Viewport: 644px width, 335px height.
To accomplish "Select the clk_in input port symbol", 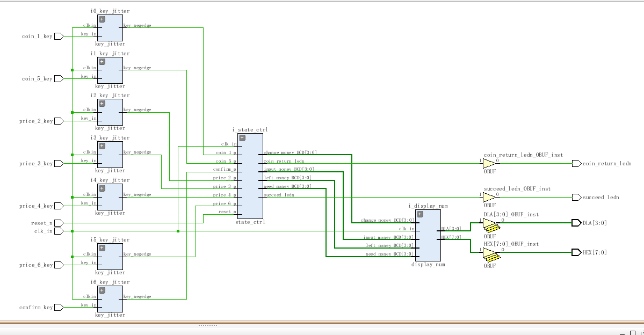I will pos(59,231).
